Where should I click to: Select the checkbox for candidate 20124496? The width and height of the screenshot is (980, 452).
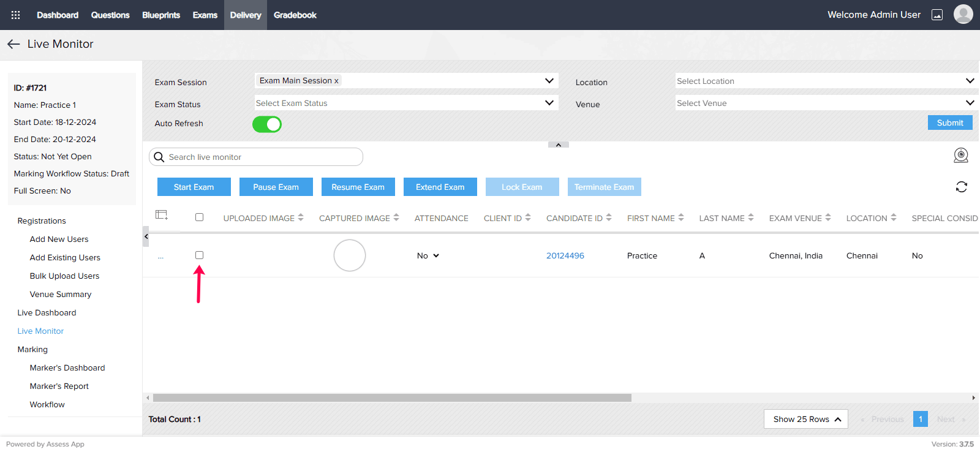pyautogui.click(x=199, y=255)
